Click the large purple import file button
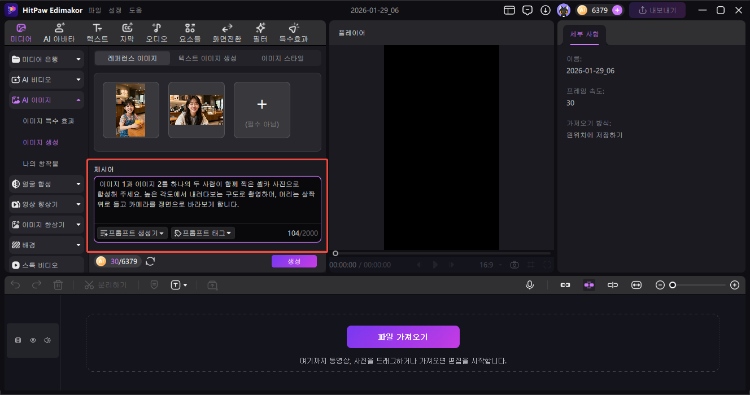Image resolution: width=750 pixels, height=395 pixels. coord(403,337)
